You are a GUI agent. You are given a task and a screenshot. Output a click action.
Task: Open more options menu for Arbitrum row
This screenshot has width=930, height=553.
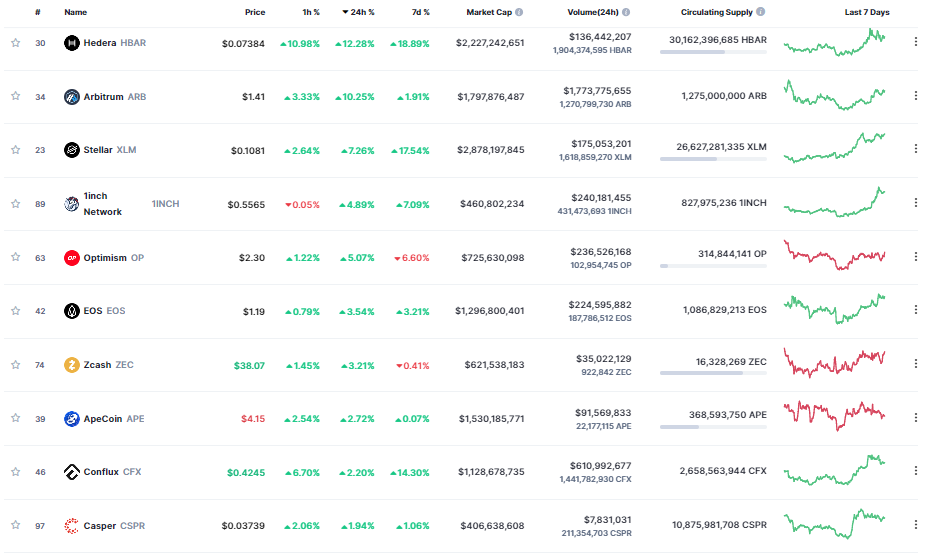(915, 96)
